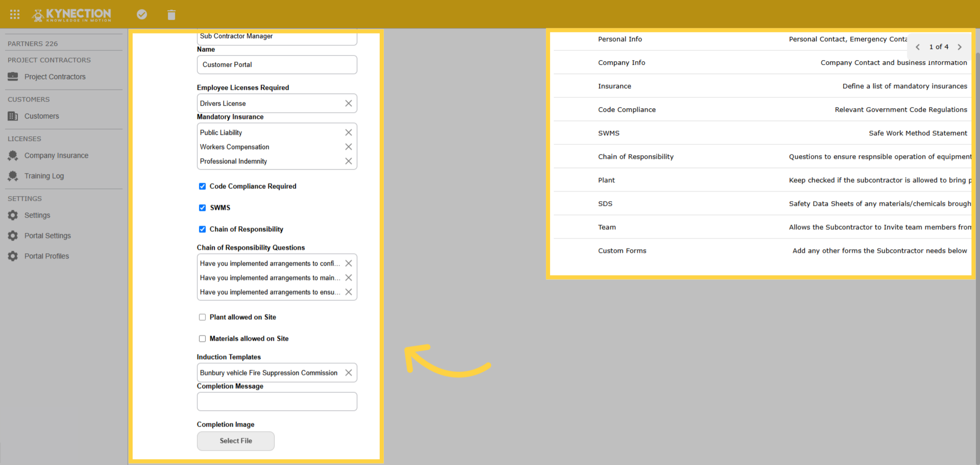This screenshot has height=465, width=980.
Task: Select the Custom Forms row
Action: click(x=762, y=250)
